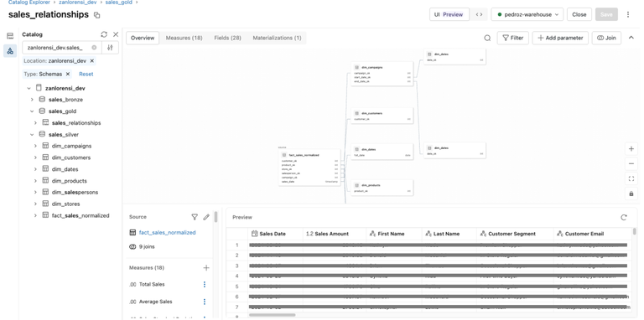Click the Sales Amount column header
This screenshot has height=320, width=644.
[x=335, y=234]
